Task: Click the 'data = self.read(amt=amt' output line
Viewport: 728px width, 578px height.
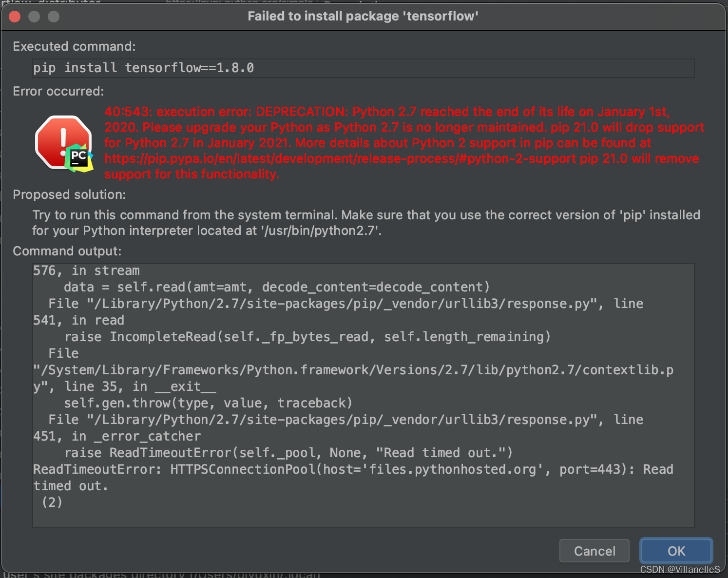Action: (x=277, y=287)
